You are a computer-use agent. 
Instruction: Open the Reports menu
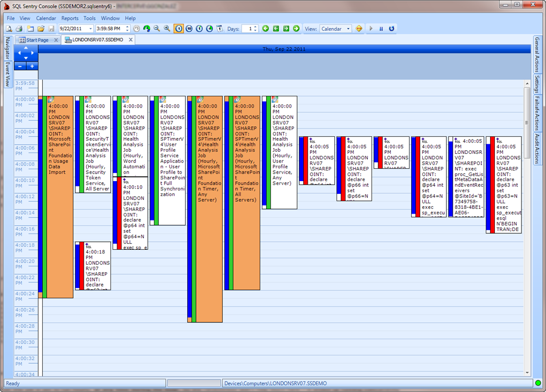[x=70, y=18]
